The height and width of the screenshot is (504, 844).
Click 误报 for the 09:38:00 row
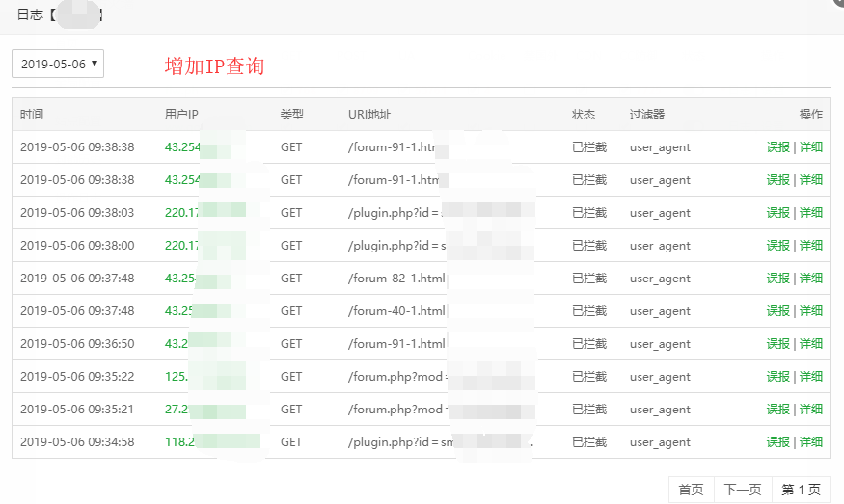tap(777, 246)
